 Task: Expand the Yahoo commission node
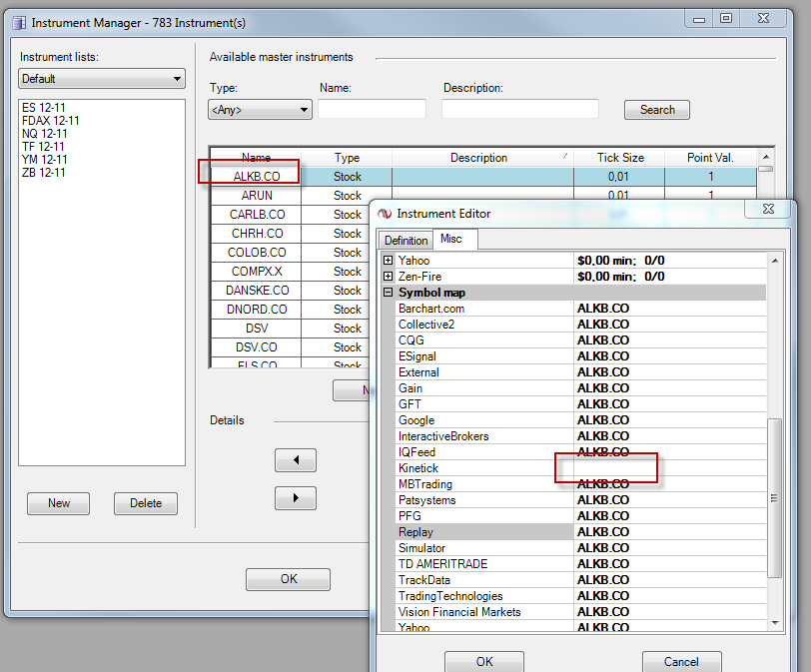coord(388,260)
